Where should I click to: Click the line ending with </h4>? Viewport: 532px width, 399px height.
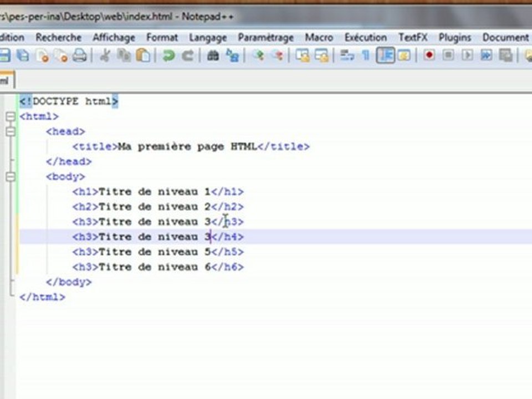(158, 237)
